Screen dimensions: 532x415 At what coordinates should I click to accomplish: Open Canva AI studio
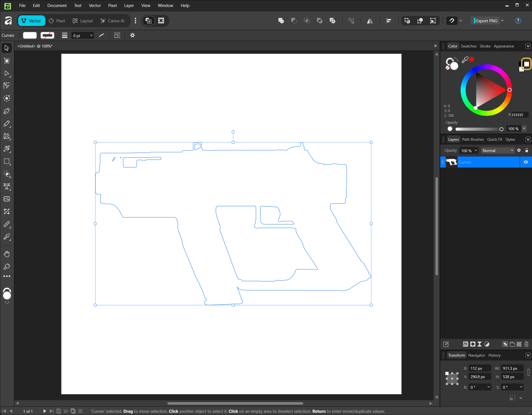(113, 21)
